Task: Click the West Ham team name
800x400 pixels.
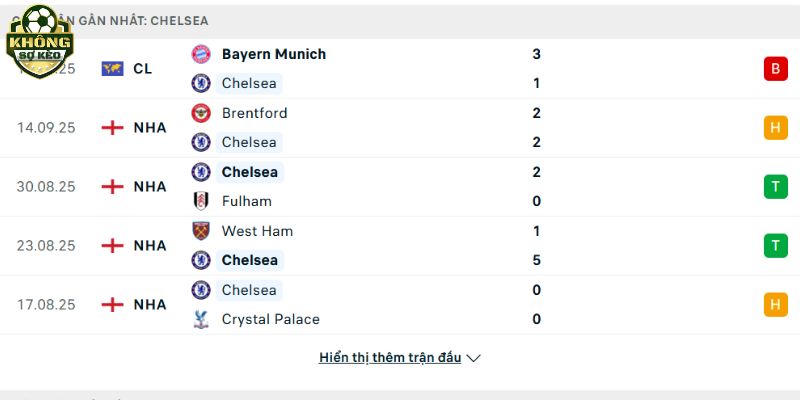Action: click(x=258, y=231)
